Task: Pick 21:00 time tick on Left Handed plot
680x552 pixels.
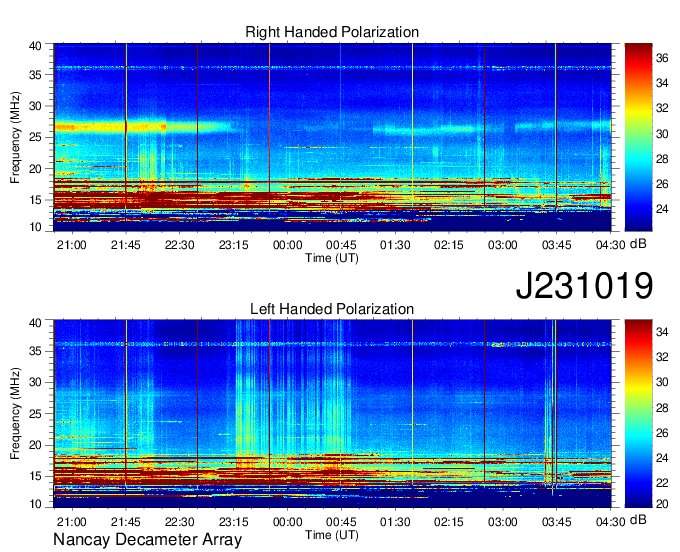Action: coord(72,522)
